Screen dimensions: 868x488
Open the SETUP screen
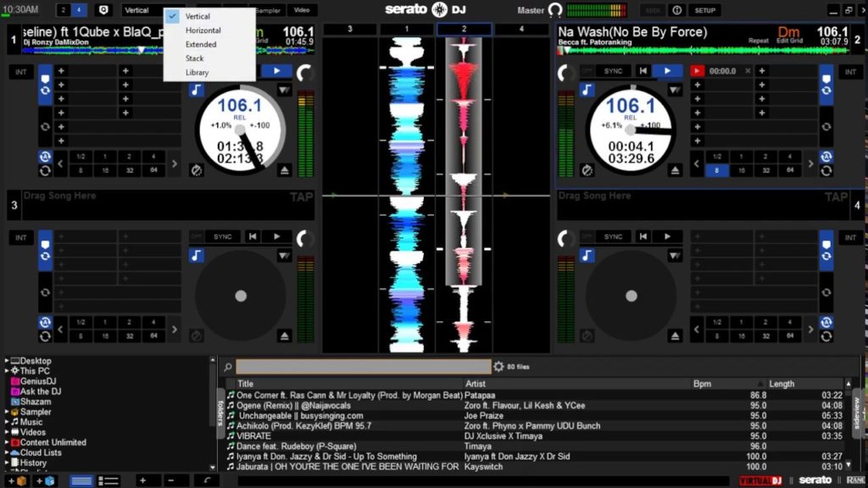coord(704,10)
